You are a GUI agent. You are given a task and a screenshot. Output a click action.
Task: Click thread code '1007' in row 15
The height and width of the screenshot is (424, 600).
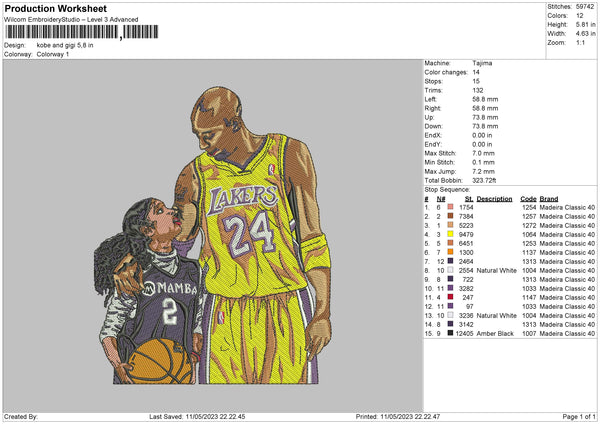click(529, 333)
